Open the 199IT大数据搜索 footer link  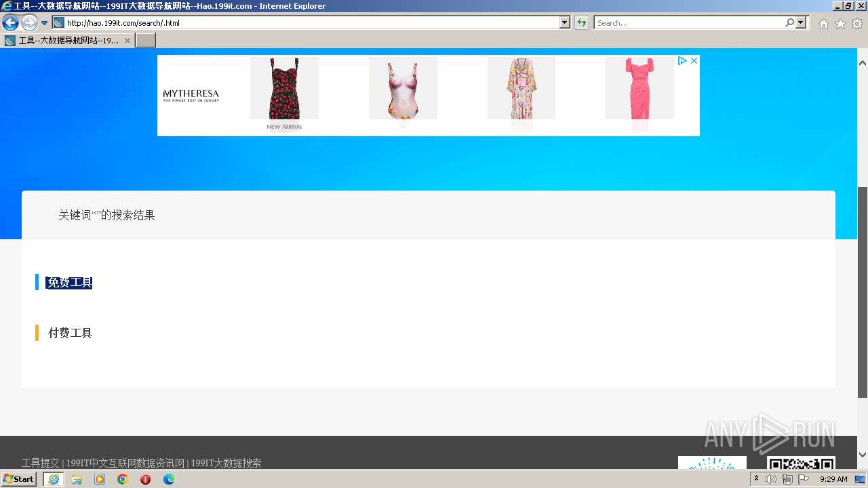point(226,464)
